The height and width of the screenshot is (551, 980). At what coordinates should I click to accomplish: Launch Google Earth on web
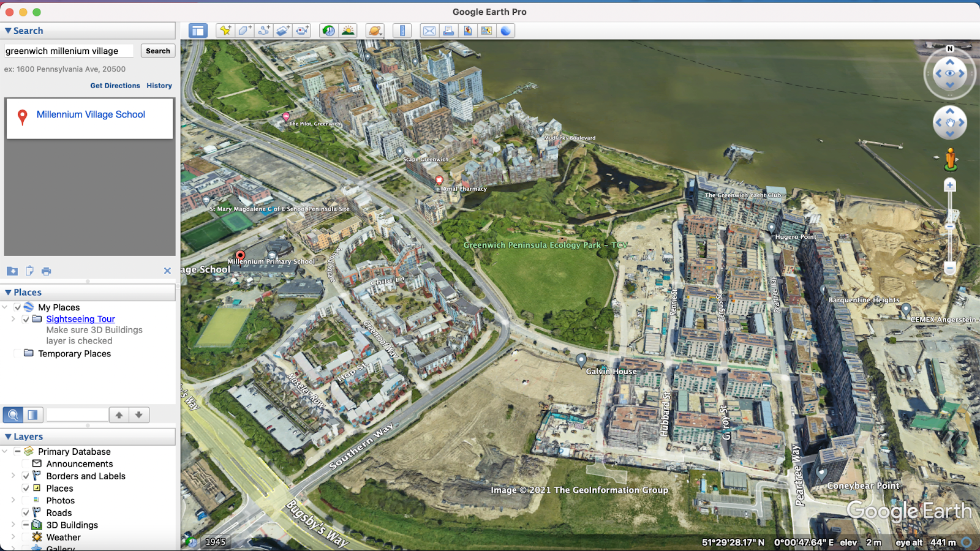click(x=505, y=31)
